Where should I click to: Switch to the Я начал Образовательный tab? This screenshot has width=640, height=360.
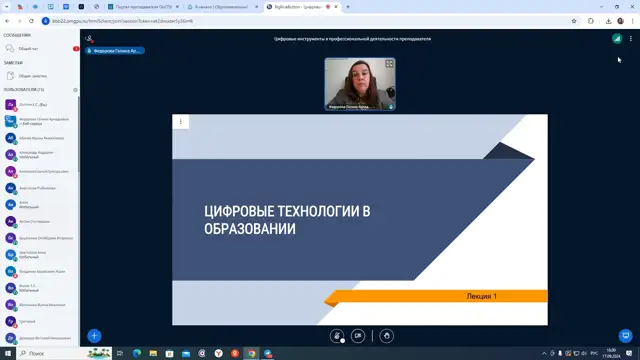221,7
